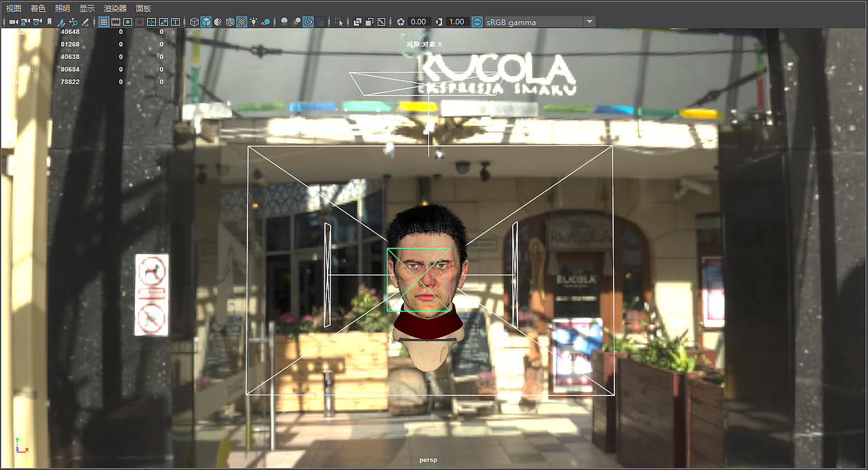868x470 pixels.
Task: Click the triangle count value 80684
Action: 70,69
